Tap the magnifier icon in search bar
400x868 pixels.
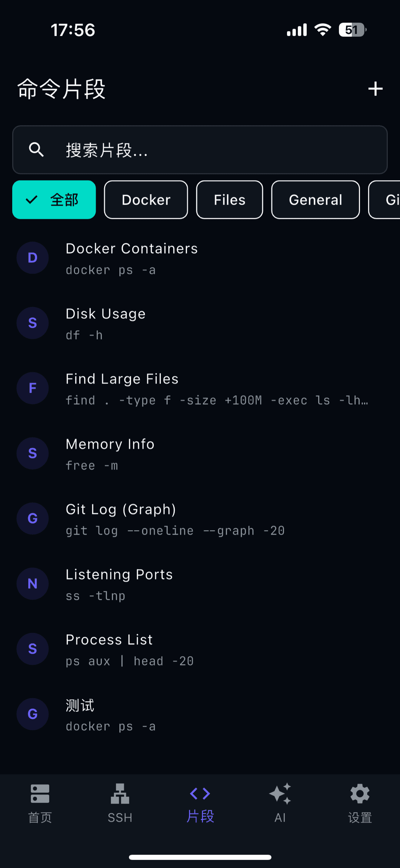click(36, 150)
